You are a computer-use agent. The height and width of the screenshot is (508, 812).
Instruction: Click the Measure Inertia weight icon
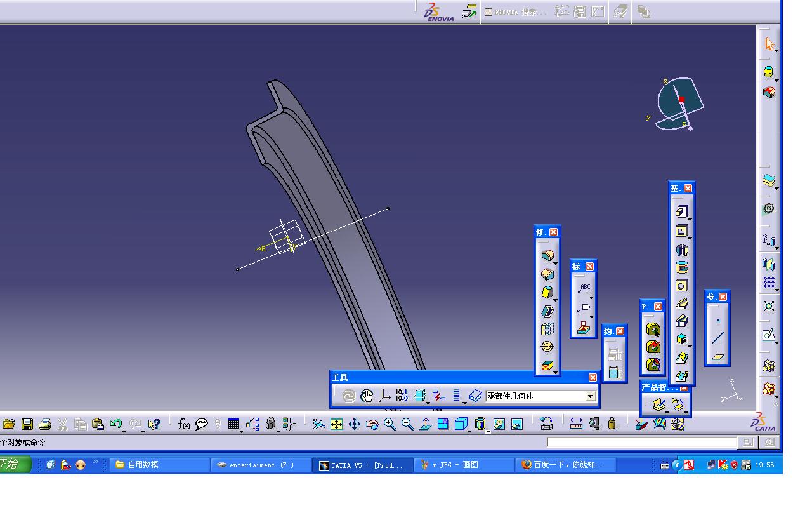click(612, 424)
